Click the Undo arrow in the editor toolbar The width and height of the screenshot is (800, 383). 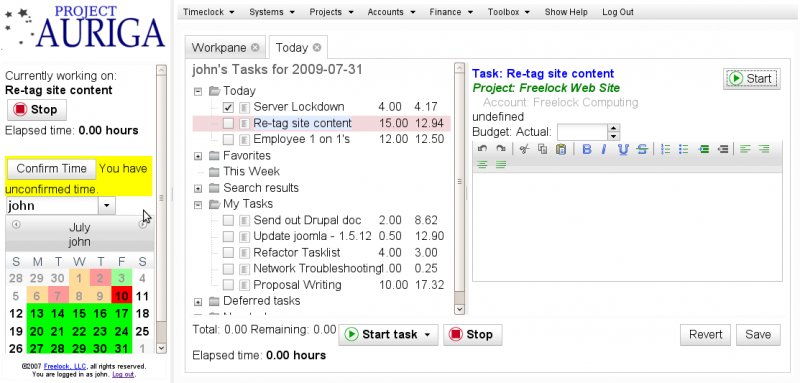click(482, 149)
